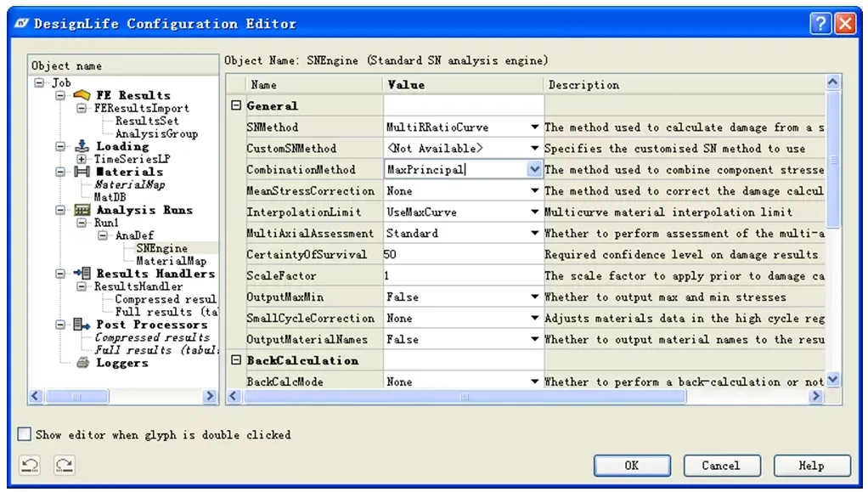Click the Results Handlers icon

[82, 273]
